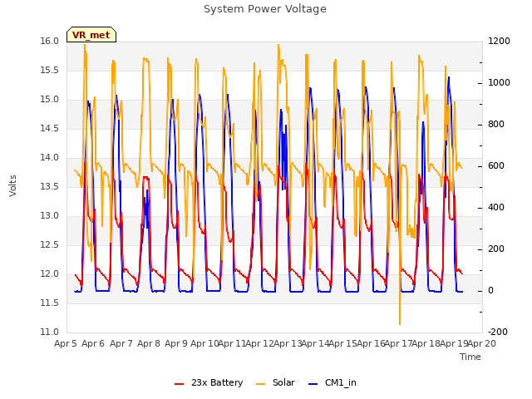Toggle the CM1_in legend entry
This screenshot has height=399, width=532.
332,382
